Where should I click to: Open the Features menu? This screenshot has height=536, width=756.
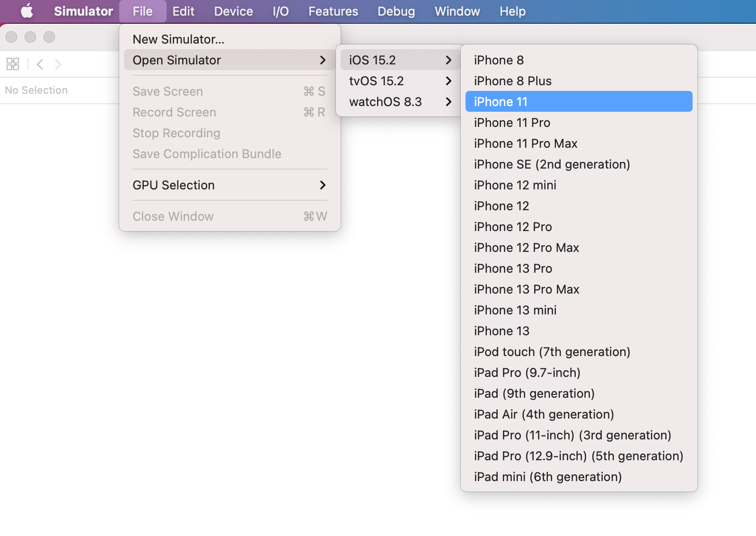[333, 11]
